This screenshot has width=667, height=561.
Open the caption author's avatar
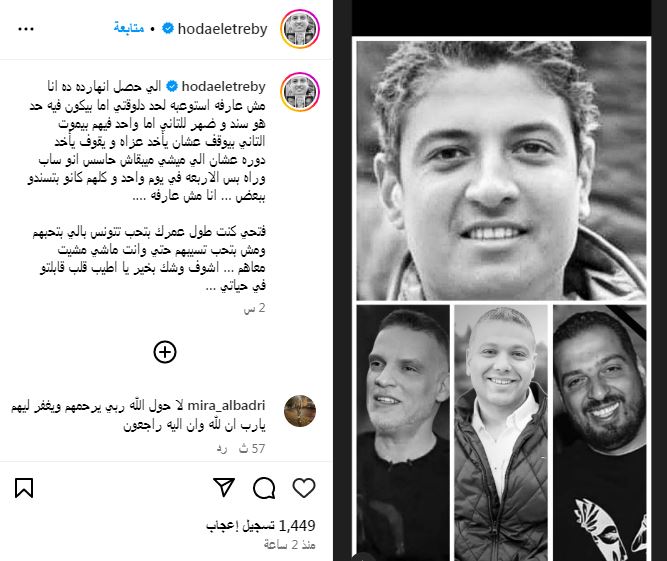pyautogui.click(x=300, y=92)
